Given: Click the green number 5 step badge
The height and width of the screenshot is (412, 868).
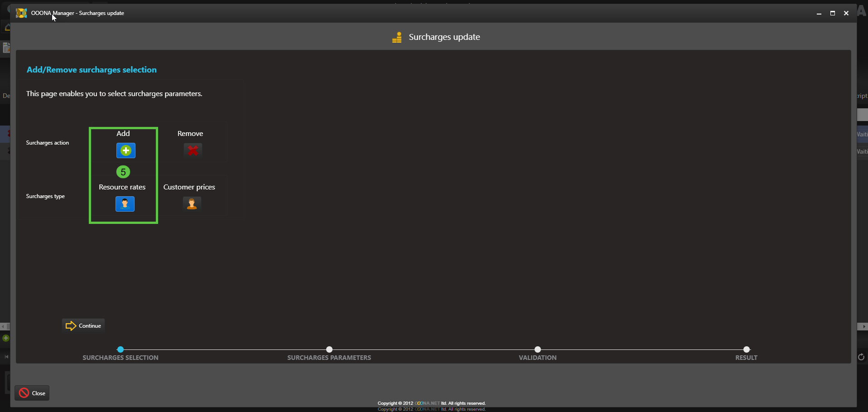Looking at the screenshot, I should click(x=123, y=172).
